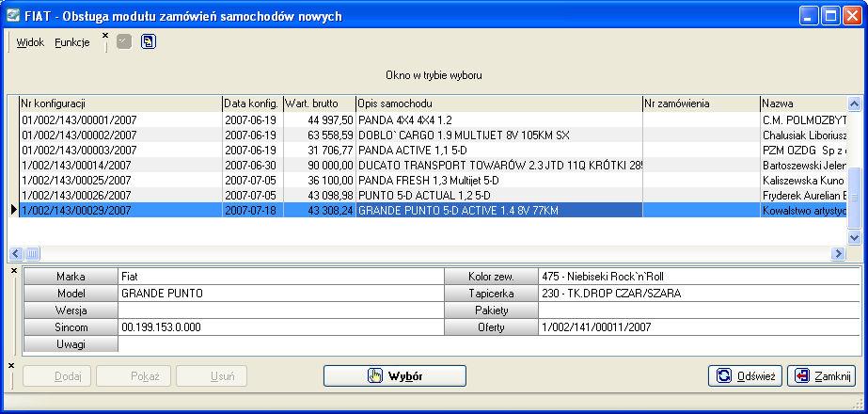Viewport: 868px width, 414px height.
Task: Click the Zamknij button
Action: point(822,375)
